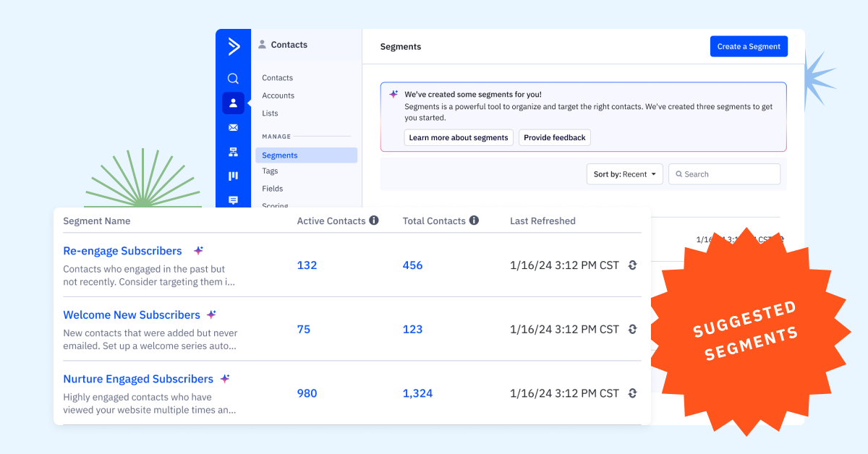Open Fields in the Manage menu

coord(272,189)
